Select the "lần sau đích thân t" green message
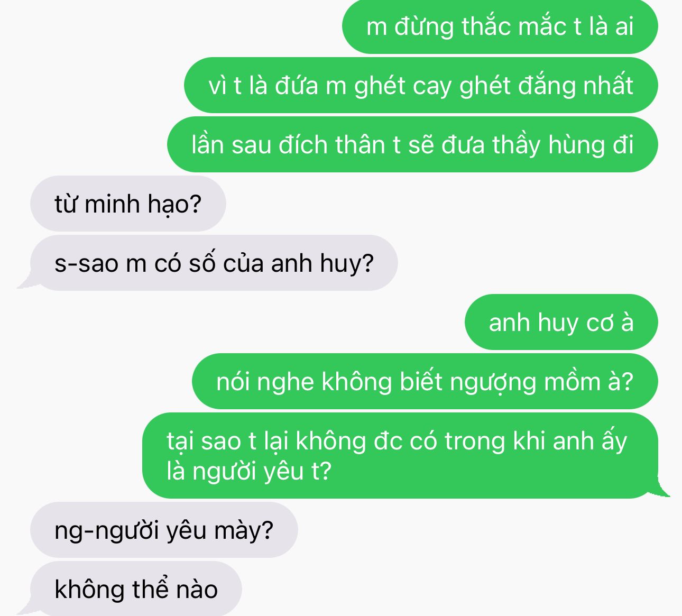Image resolution: width=682 pixels, height=616 pixels. (412, 144)
